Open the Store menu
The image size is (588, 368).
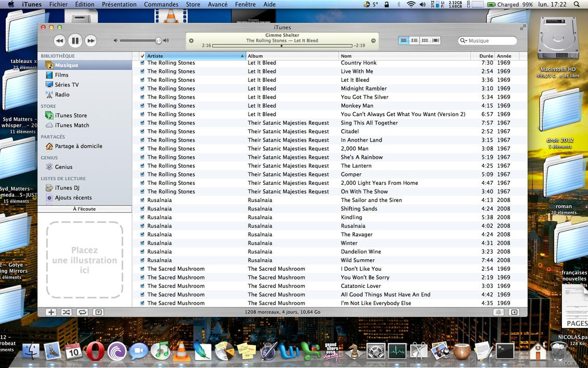pos(193,5)
